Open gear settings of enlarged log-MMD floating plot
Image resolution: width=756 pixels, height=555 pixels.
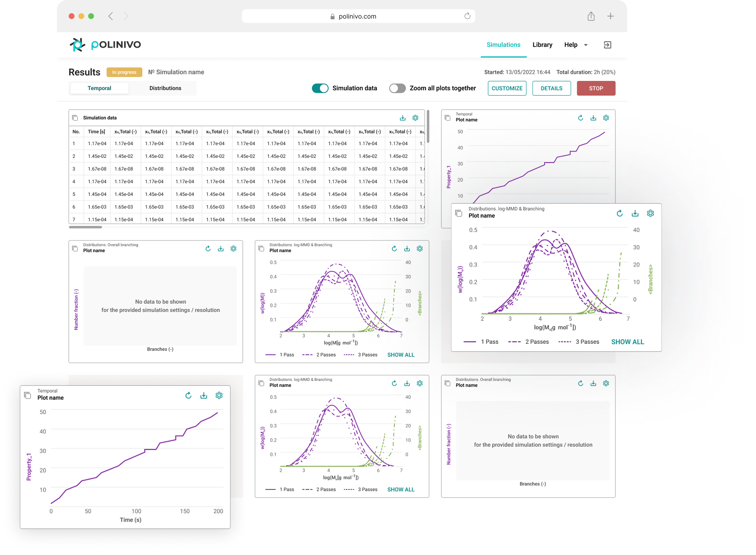650,213
